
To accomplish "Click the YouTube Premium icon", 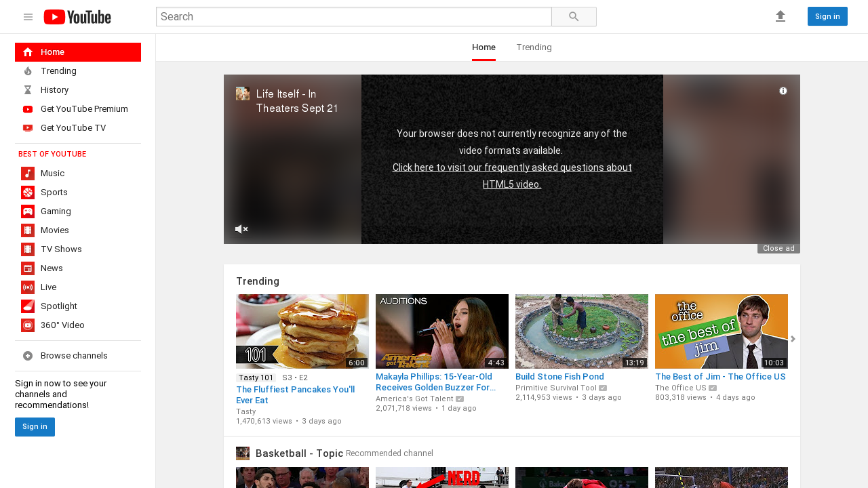I will (28, 109).
